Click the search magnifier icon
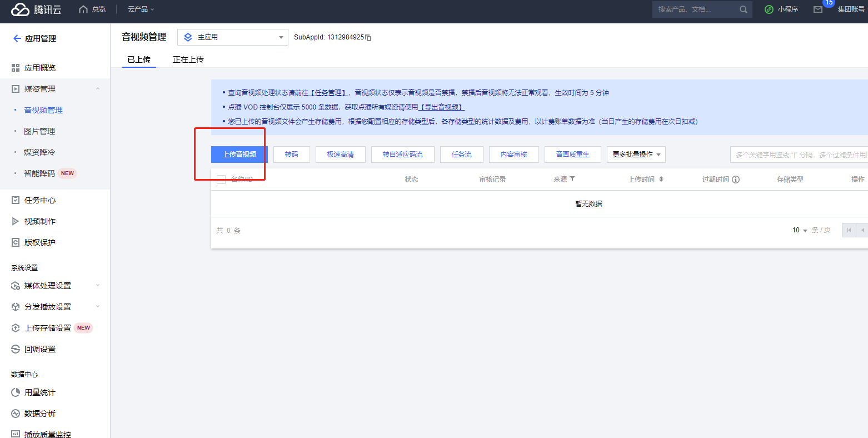Image resolution: width=868 pixels, height=438 pixels. (743, 9)
